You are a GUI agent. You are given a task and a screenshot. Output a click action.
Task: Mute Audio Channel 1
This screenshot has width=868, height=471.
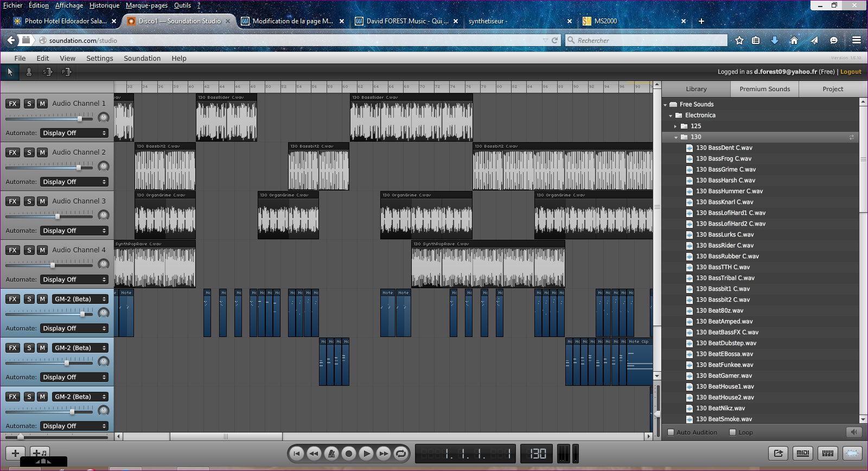[x=42, y=104]
